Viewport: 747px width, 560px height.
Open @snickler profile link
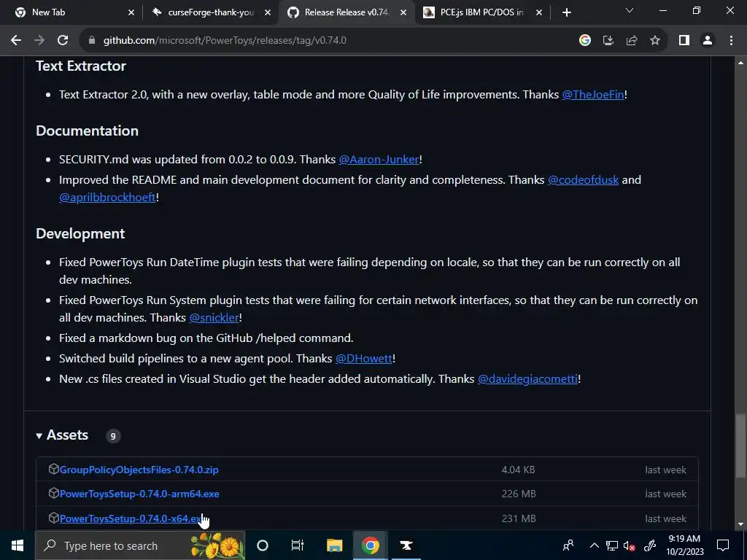click(214, 317)
